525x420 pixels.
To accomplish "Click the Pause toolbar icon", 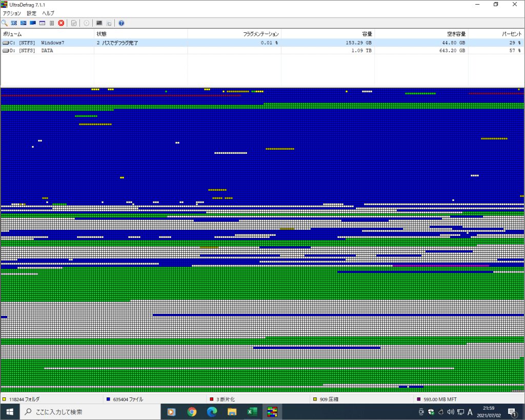I will tap(52, 23).
